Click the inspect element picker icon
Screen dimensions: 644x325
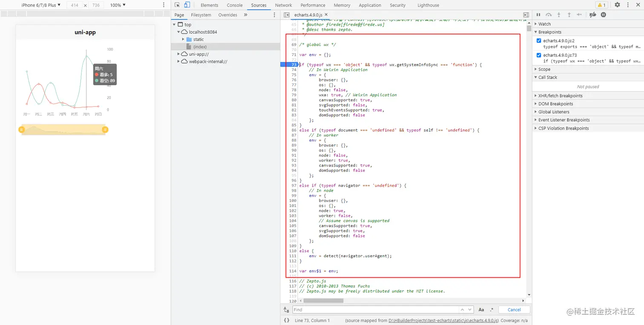point(178,5)
